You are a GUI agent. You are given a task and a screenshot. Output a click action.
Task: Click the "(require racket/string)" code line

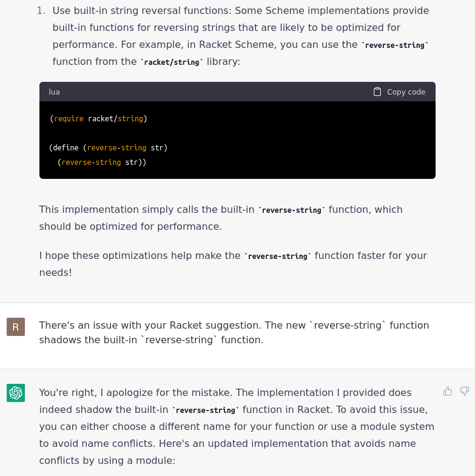click(x=98, y=119)
